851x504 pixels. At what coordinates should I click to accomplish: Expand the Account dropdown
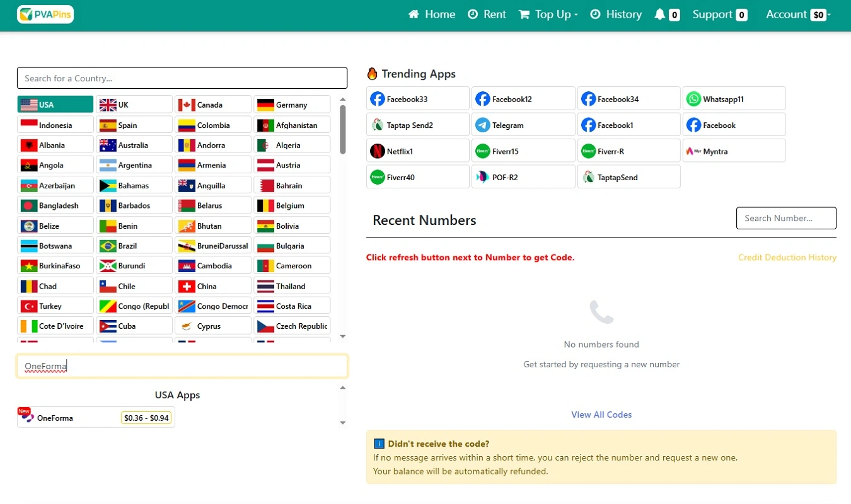click(798, 14)
